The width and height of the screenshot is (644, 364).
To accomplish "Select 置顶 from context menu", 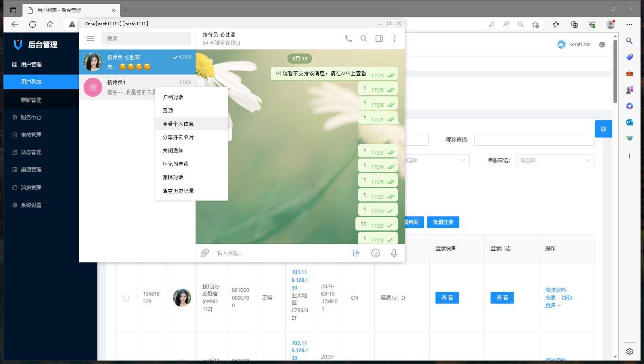I will tap(192, 110).
